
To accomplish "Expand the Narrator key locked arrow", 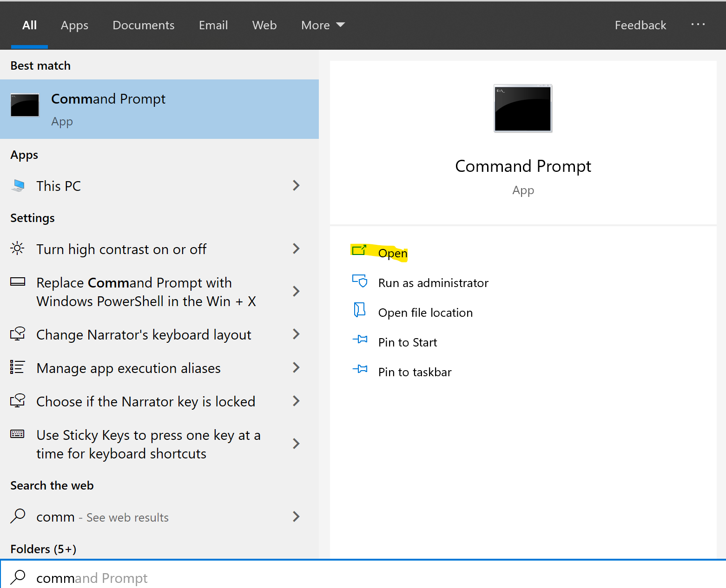I will coord(296,401).
